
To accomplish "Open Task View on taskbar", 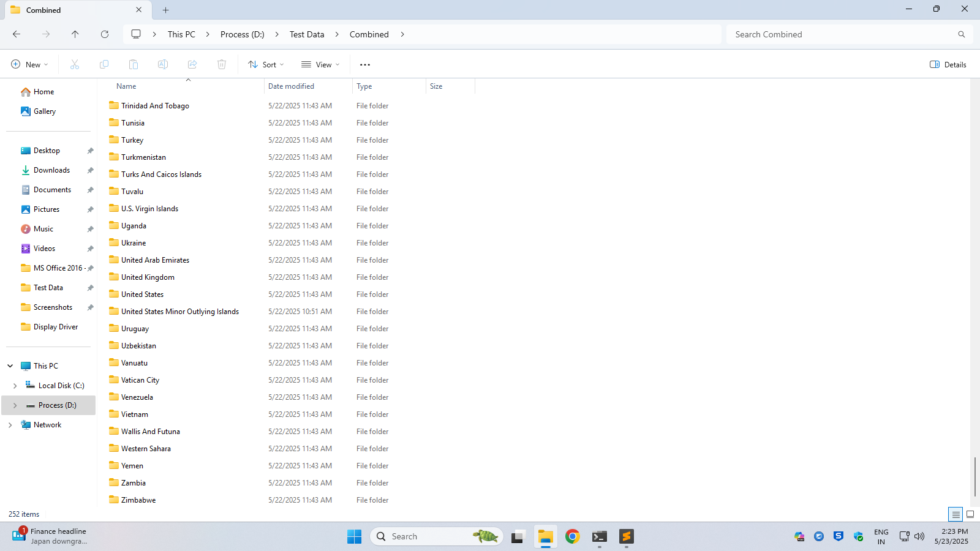I will (518, 536).
